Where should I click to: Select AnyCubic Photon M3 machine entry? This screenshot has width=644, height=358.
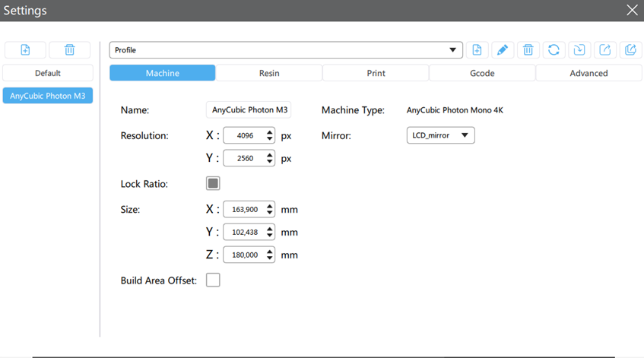coord(48,96)
